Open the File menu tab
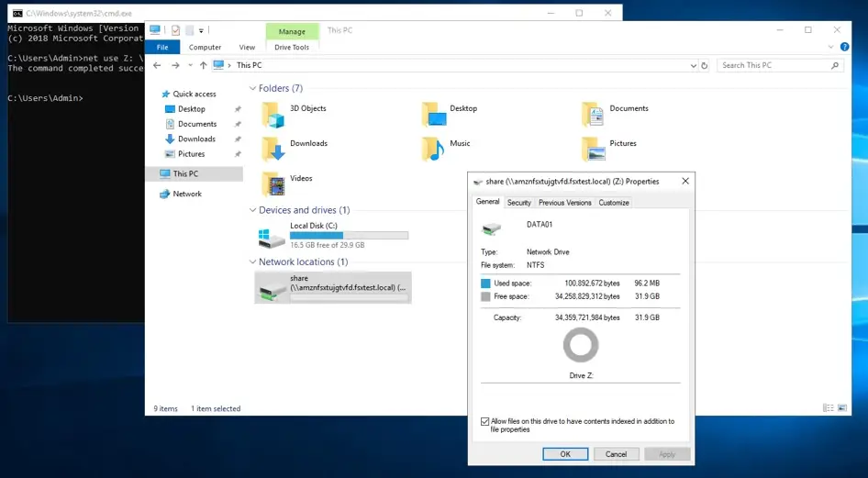Image resolution: width=868 pixels, height=478 pixels. 162,47
